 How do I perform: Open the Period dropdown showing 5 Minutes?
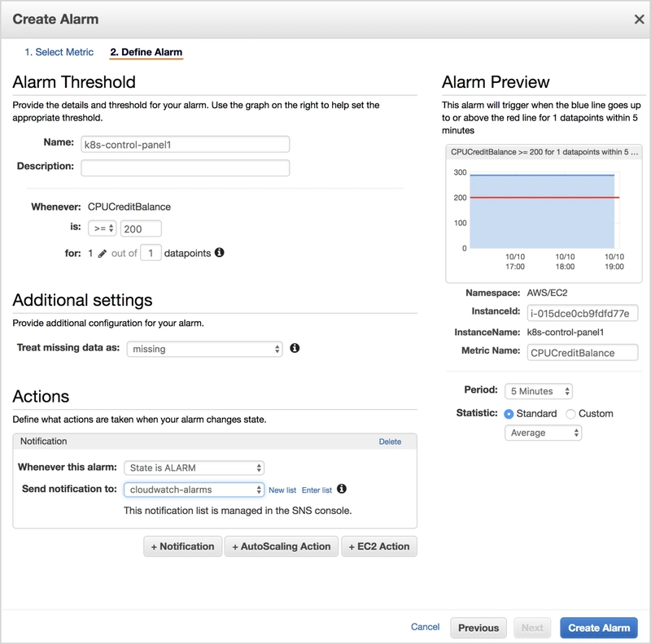pos(539,391)
